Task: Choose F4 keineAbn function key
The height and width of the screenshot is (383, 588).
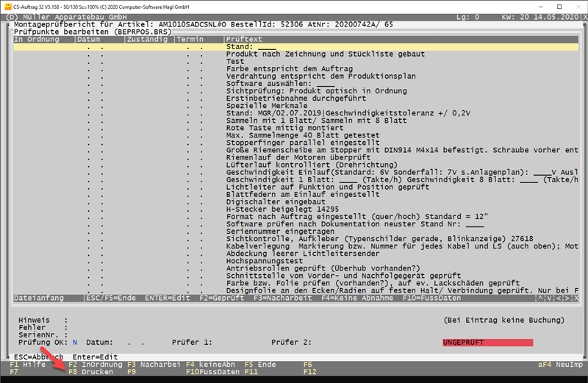Action: pyautogui.click(x=211, y=364)
